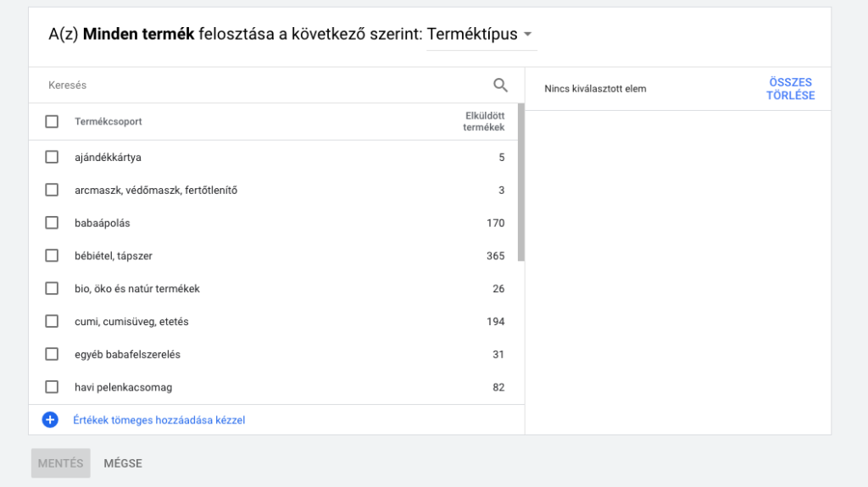
Task: Select the babaápolás checkbox
Action: click(52, 223)
